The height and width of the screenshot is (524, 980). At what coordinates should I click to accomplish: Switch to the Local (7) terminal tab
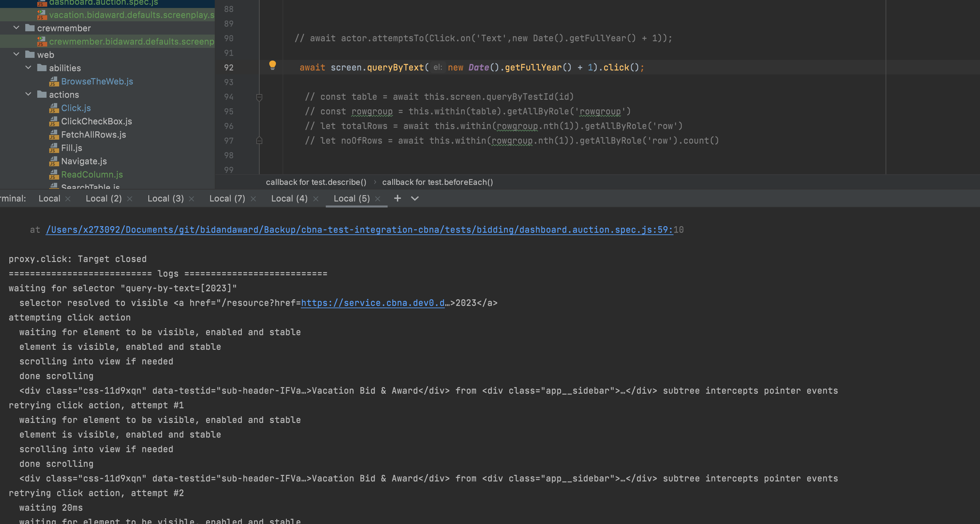click(x=227, y=198)
